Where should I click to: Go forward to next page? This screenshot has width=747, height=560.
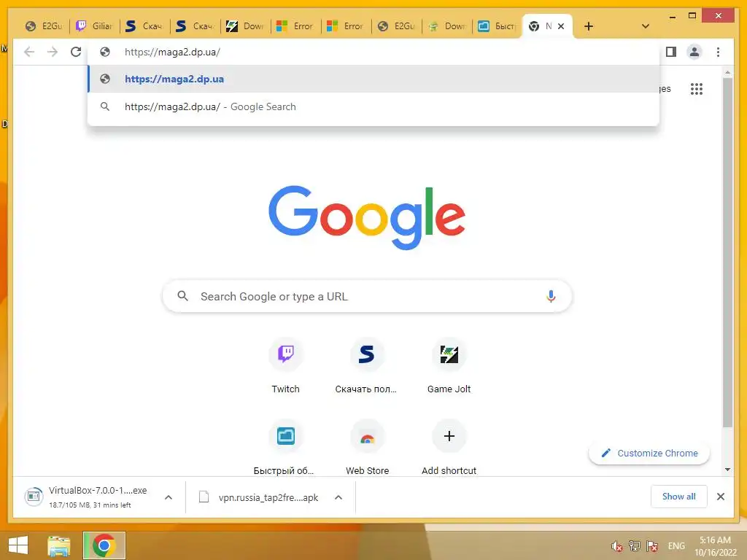pos(53,52)
